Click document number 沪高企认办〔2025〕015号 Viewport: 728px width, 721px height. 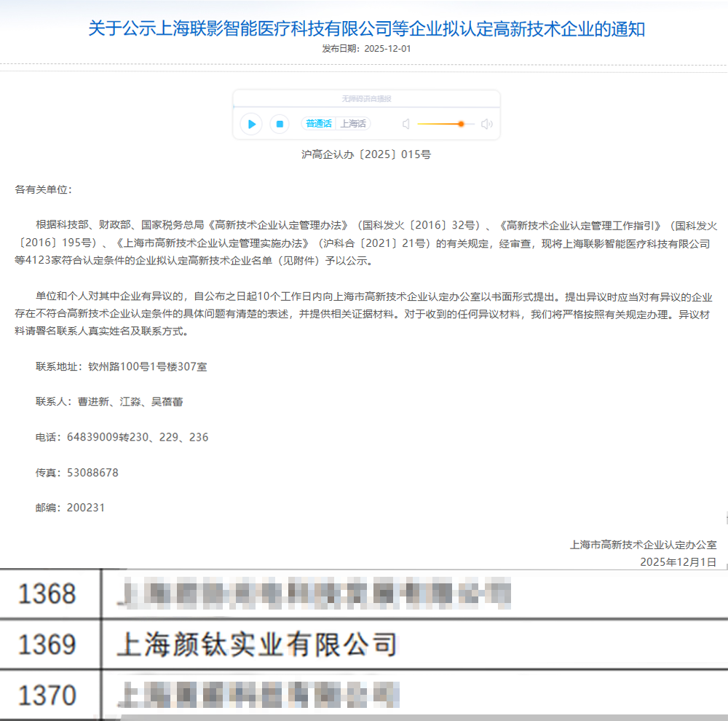coord(366,154)
